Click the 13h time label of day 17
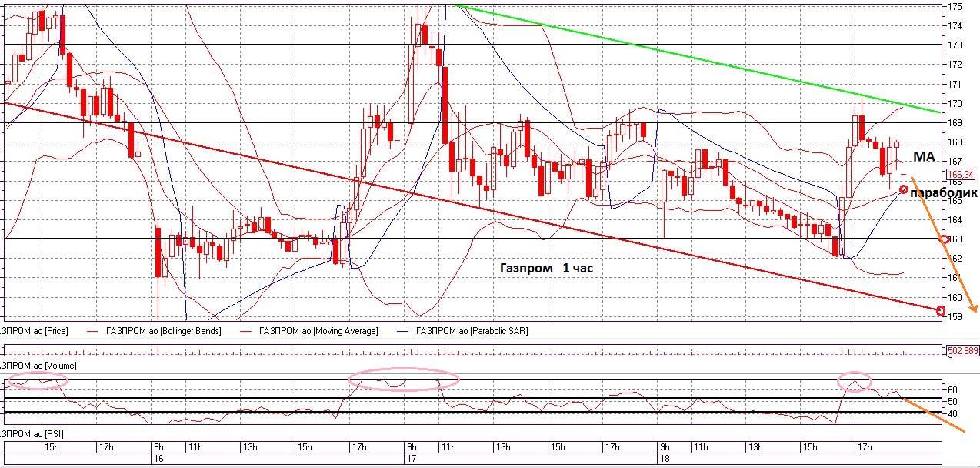980x468 pixels. 503,446
